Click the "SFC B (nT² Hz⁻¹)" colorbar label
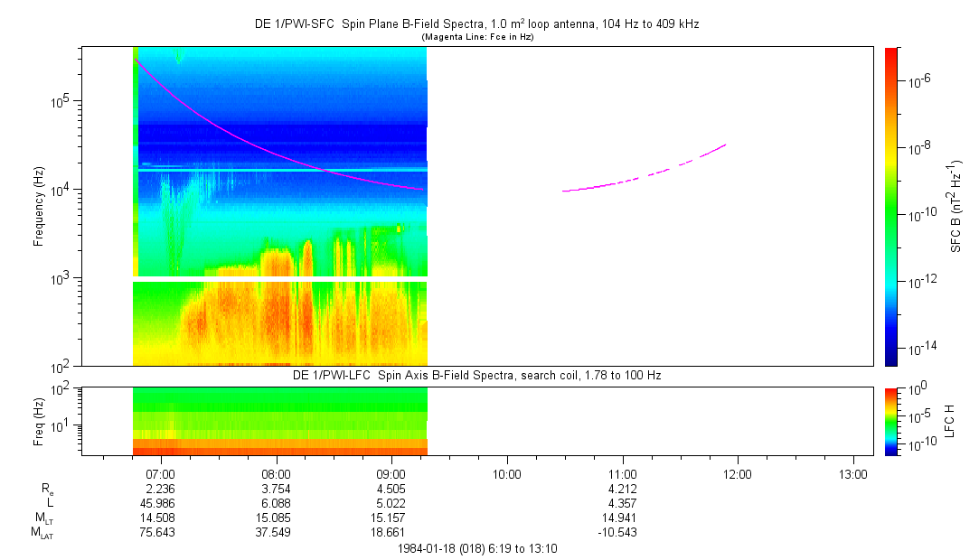The height and width of the screenshot is (560, 979). click(956, 206)
